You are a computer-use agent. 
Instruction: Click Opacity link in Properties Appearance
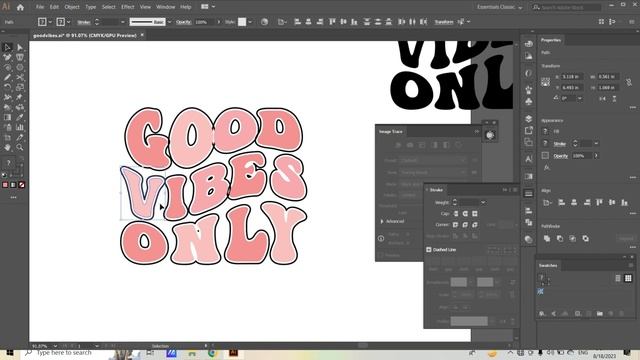(560, 156)
